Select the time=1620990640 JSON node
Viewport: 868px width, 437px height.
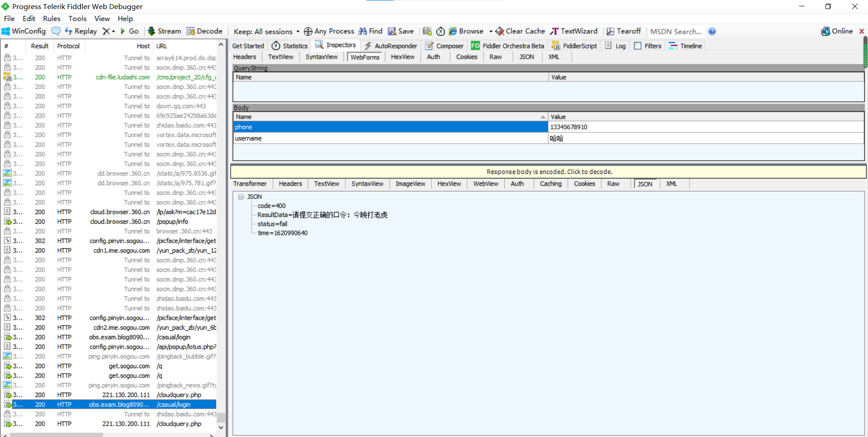(283, 233)
